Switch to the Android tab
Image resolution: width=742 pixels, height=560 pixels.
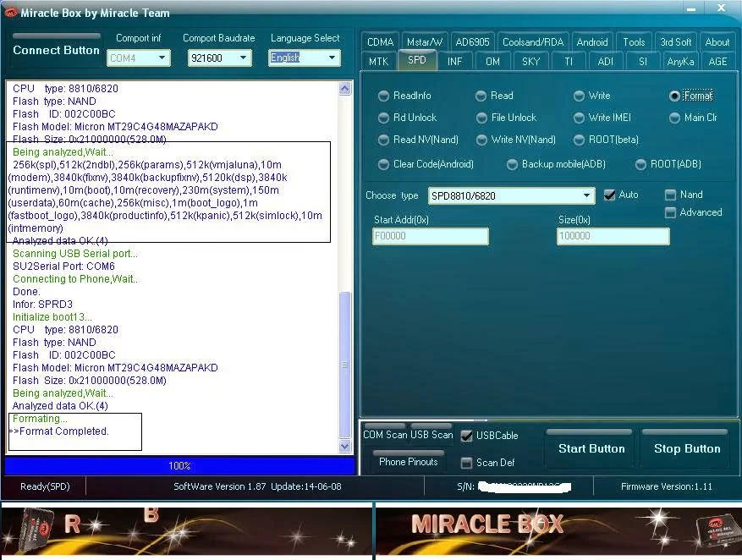pos(592,42)
